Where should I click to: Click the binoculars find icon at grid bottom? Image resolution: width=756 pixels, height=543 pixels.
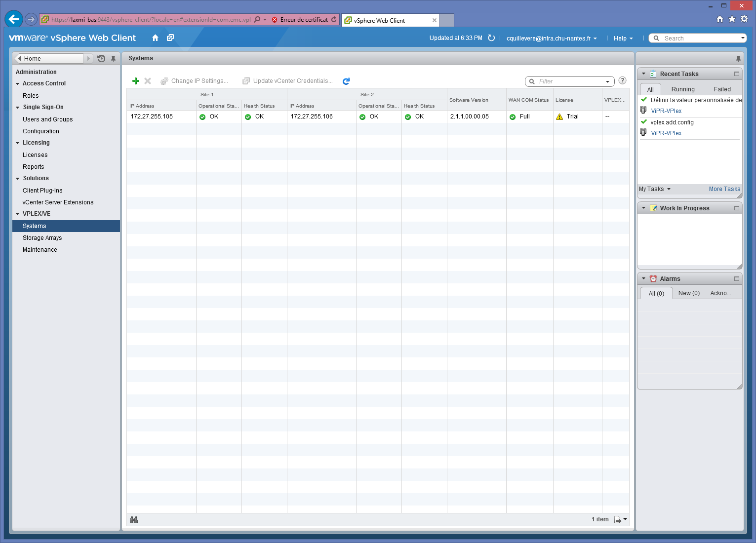coord(134,520)
